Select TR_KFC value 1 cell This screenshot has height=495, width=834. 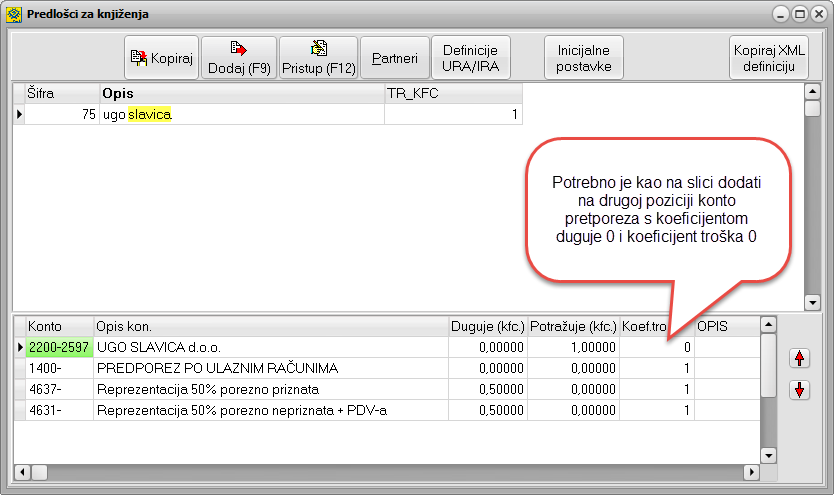pos(453,114)
